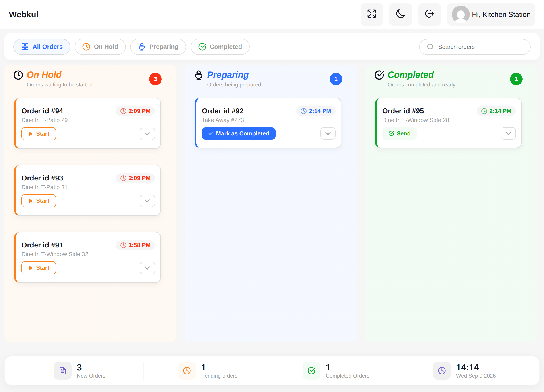Click the logout icon in the header
The width and height of the screenshot is (544, 392).
tap(429, 14)
